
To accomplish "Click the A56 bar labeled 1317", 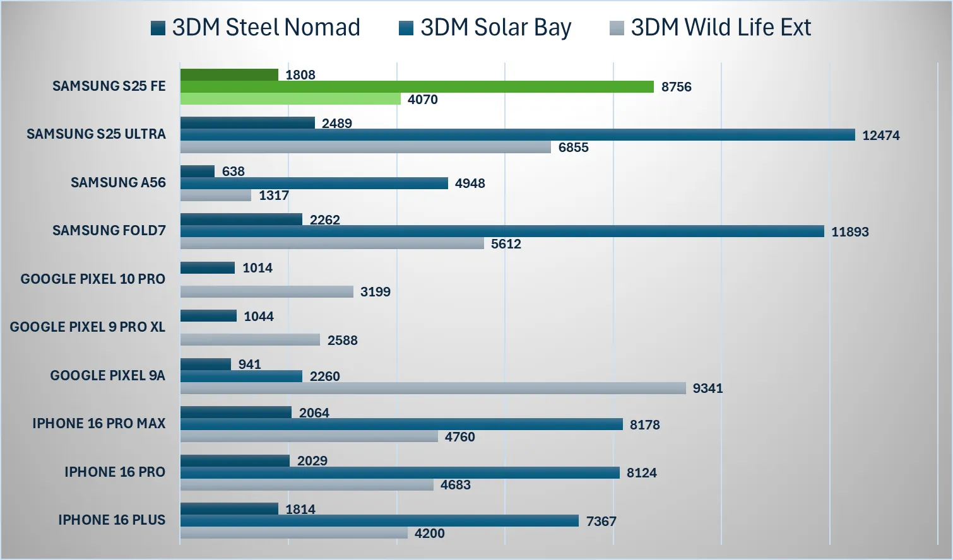I will point(216,195).
